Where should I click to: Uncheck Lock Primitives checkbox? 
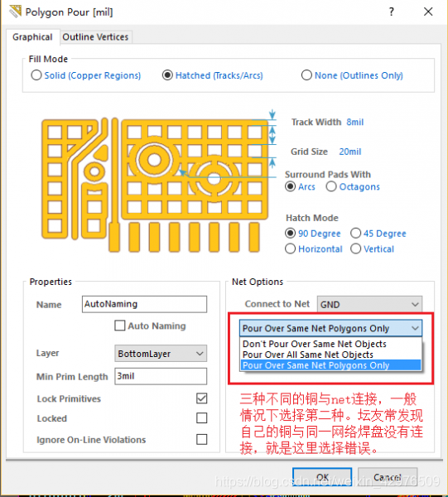click(x=202, y=398)
